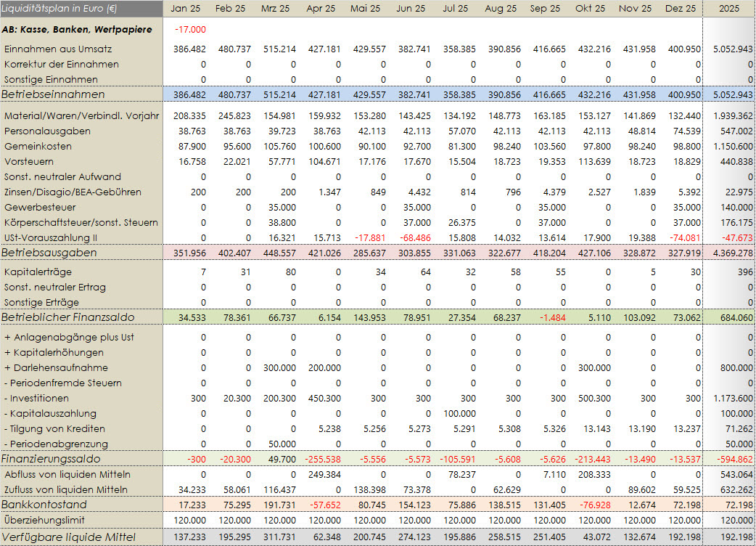Select the Personalausgaben row label
The width and height of the screenshot is (756, 546).
click(47, 131)
